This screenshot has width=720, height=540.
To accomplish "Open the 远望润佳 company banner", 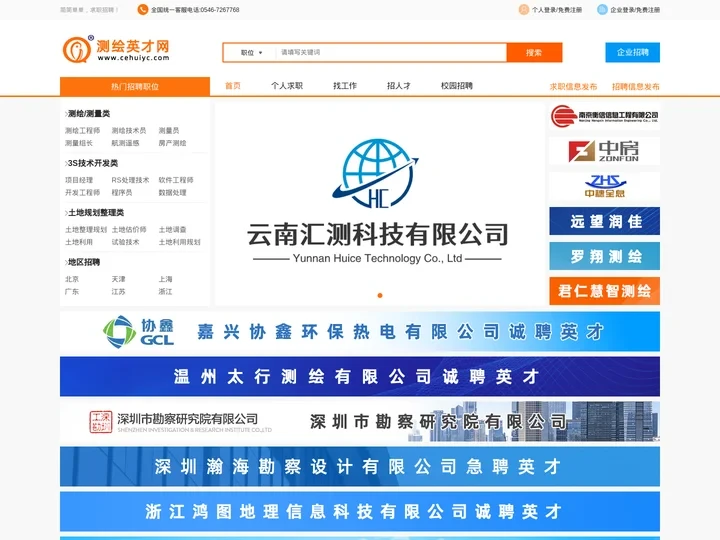I will pyautogui.click(x=604, y=221).
